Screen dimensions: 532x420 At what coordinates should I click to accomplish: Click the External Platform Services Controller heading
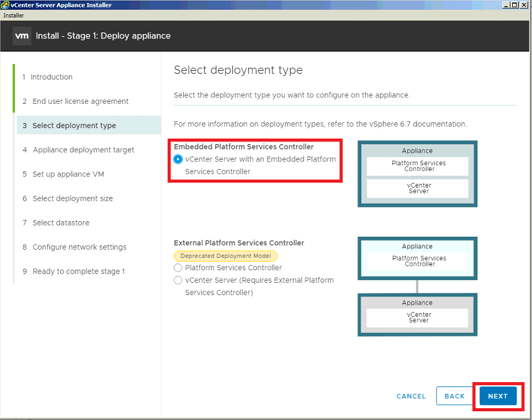(x=239, y=243)
